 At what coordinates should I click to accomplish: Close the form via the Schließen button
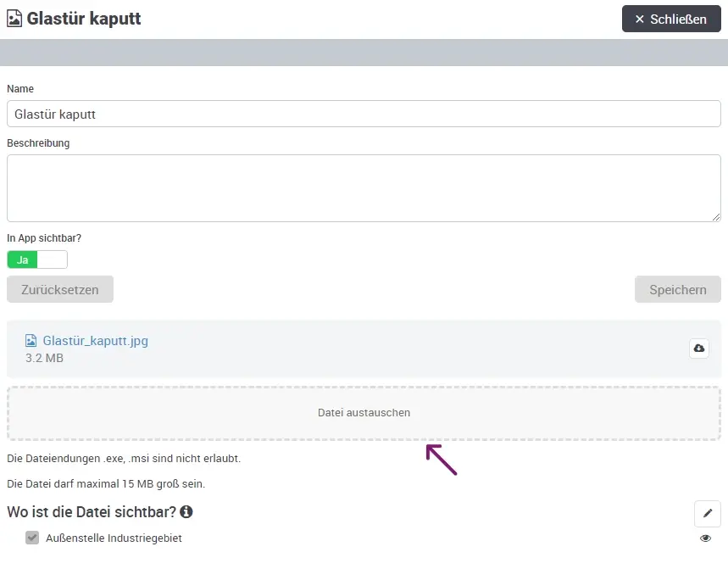point(671,19)
